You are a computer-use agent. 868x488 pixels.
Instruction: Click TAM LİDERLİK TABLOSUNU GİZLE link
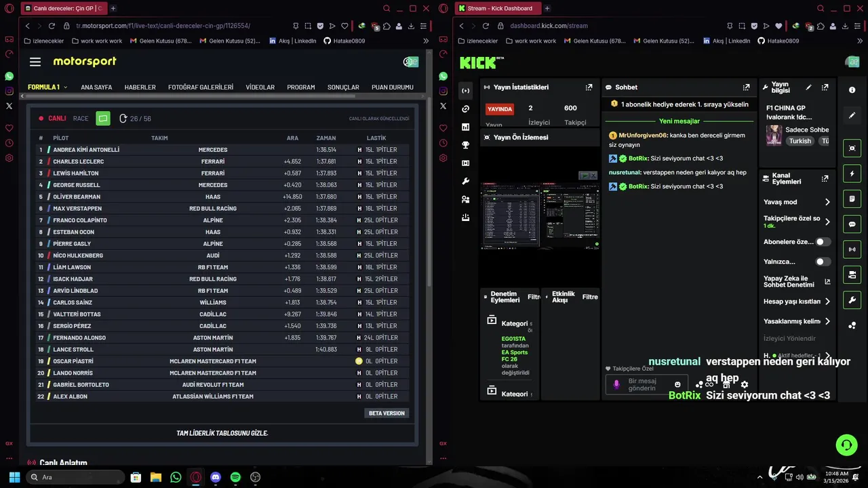pyautogui.click(x=222, y=433)
